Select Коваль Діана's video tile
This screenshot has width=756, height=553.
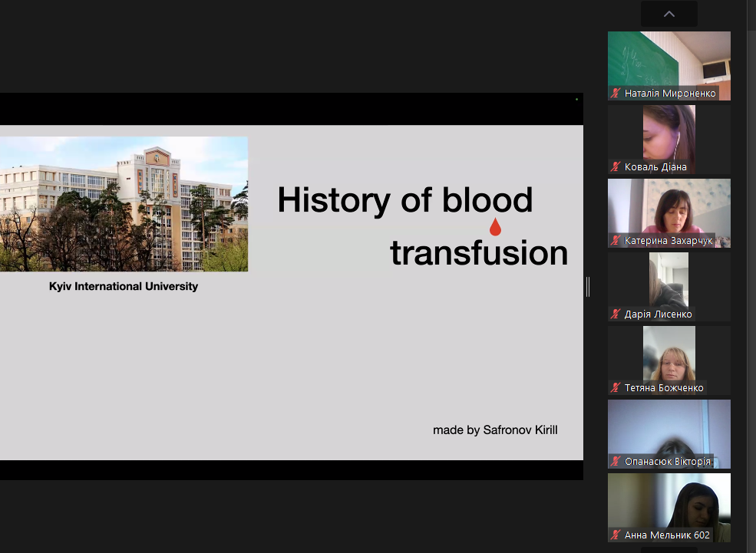[669, 140]
